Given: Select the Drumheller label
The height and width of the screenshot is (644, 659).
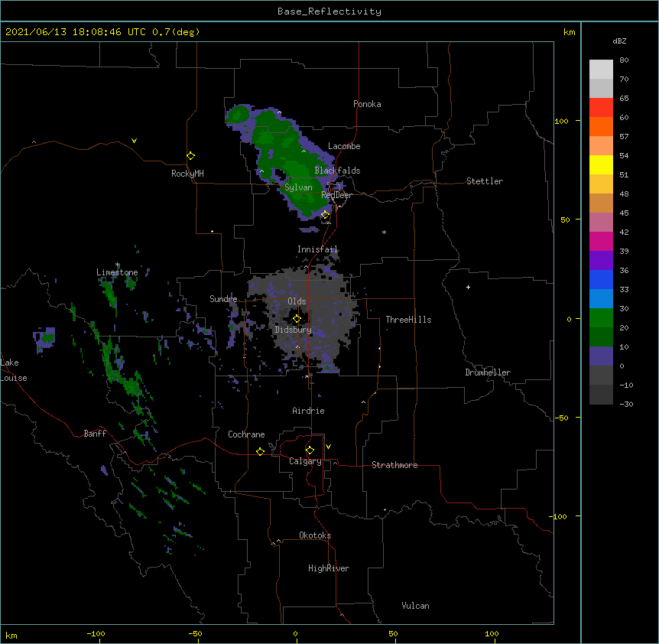Looking at the screenshot, I should coord(488,372).
